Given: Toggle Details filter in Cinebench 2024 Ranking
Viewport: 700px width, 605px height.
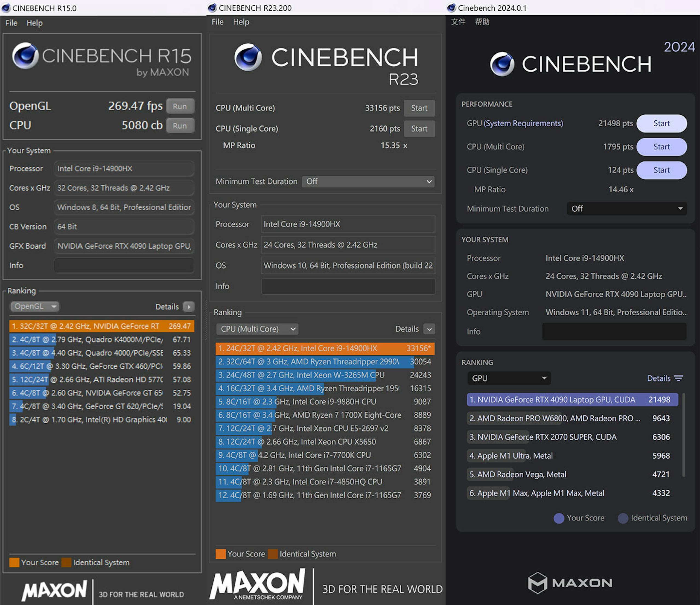Looking at the screenshot, I should coord(665,378).
